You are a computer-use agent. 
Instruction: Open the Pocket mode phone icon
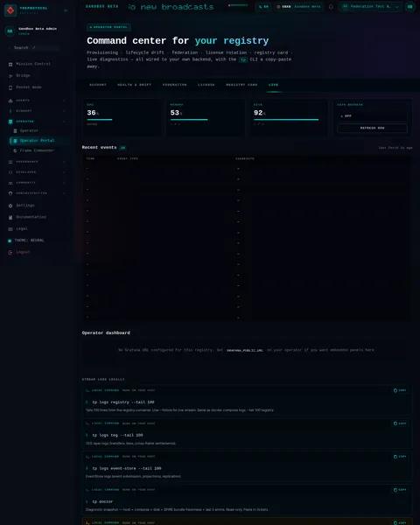click(x=10, y=87)
